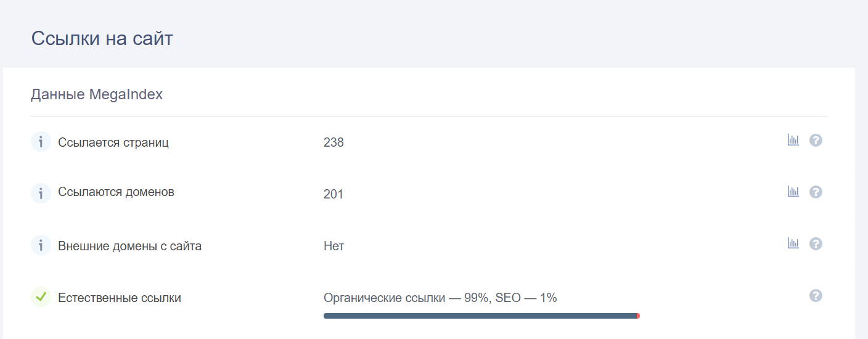
Task: Click help icon for Естественные ссылки row
Action: [x=816, y=296]
